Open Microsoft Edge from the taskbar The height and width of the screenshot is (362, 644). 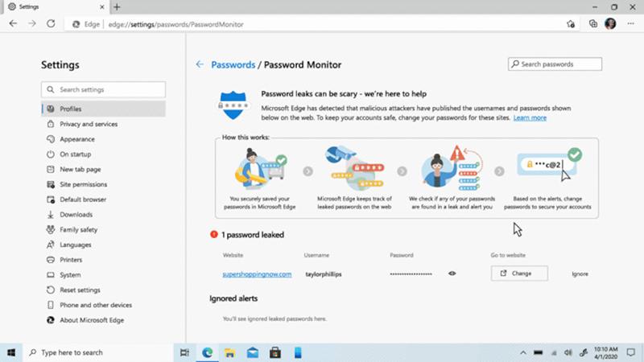tap(207, 352)
